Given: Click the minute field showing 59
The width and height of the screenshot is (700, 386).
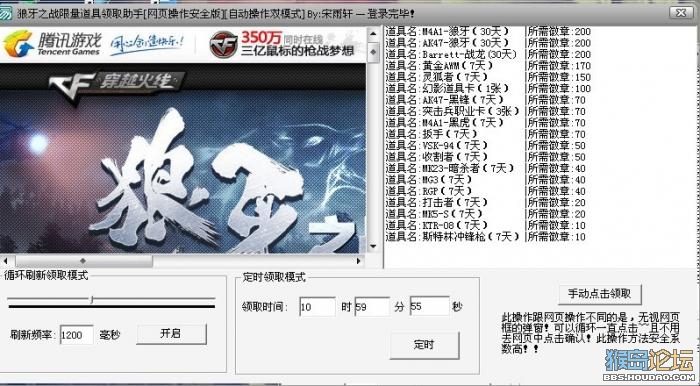Looking at the screenshot, I should coord(372,307).
